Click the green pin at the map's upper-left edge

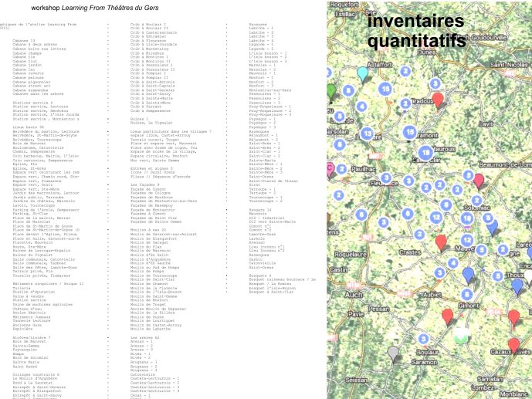(x=330, y=92)
